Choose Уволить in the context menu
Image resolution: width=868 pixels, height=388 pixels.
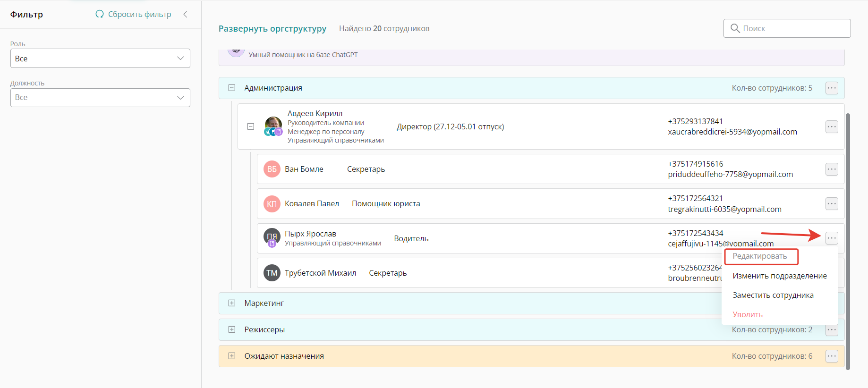748,314
